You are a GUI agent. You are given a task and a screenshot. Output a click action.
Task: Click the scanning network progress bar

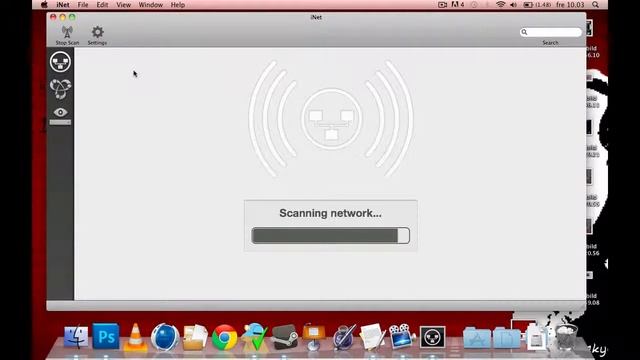[331, 236]
